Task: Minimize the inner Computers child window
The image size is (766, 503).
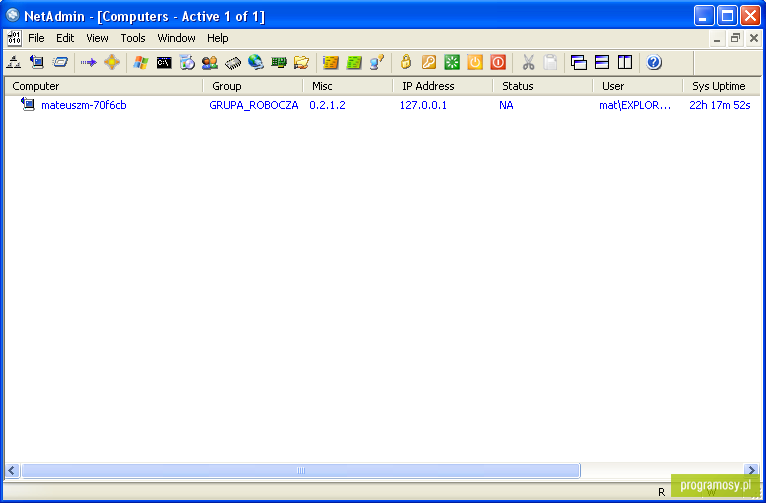Action: coord(717,39)
